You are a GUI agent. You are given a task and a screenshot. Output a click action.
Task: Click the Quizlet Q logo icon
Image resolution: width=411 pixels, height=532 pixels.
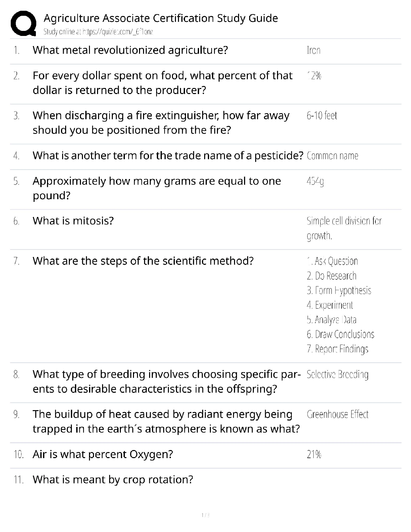coord(23,23)
